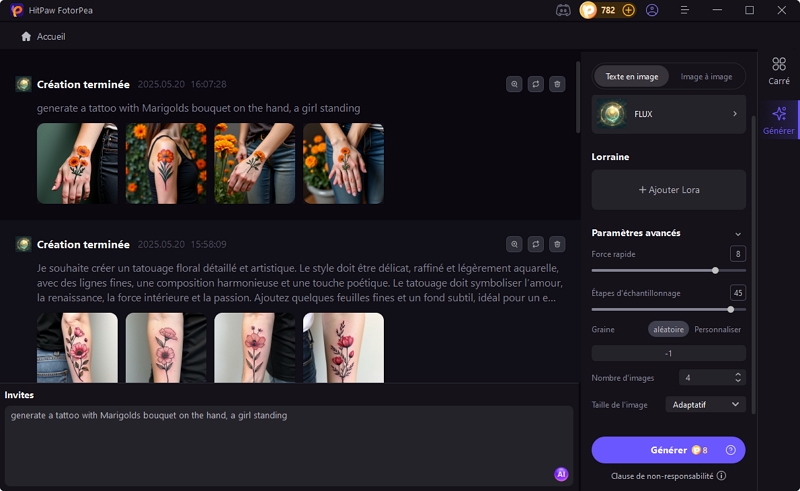
Task: Open the Carré sidebar panel
Action: coord(779,71)
